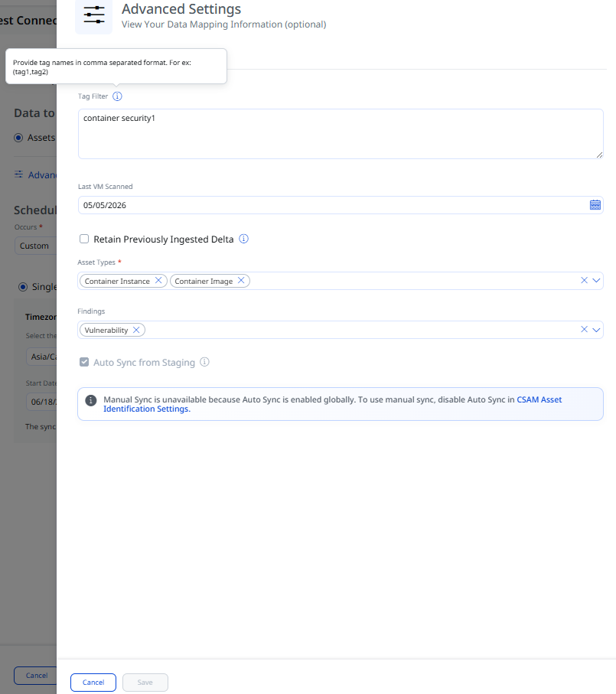Remove the Container Instance chip
This screenshot has width=616, height=694.
pyautogui.click(x=158, y=281)
